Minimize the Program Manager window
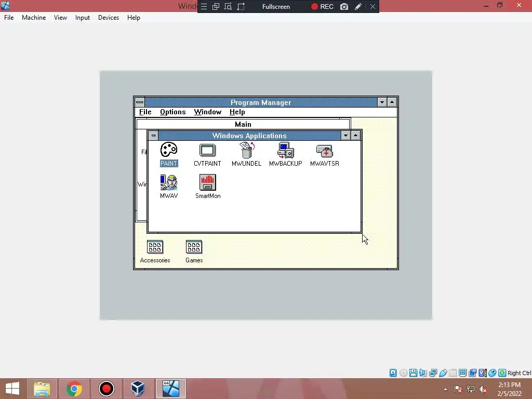532x399 pixels. coord(382,102)
